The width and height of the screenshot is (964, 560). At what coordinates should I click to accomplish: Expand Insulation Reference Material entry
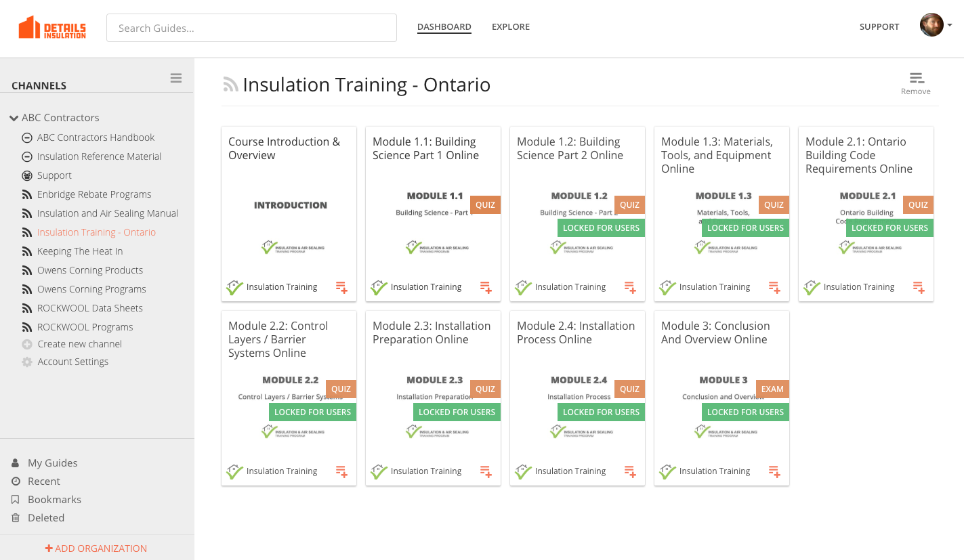[27, 156]
